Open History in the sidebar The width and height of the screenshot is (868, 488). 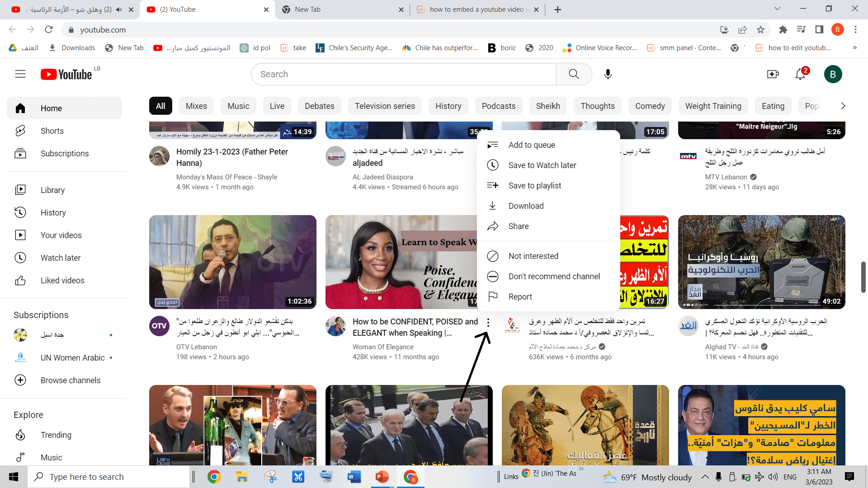point(64,213)
